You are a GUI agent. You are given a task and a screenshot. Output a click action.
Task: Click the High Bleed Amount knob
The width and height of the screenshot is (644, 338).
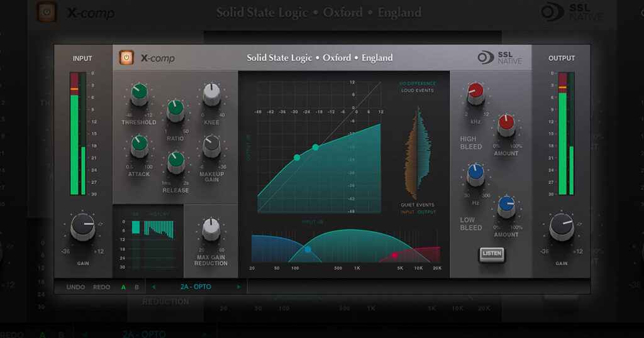click(x=506, y=126)
